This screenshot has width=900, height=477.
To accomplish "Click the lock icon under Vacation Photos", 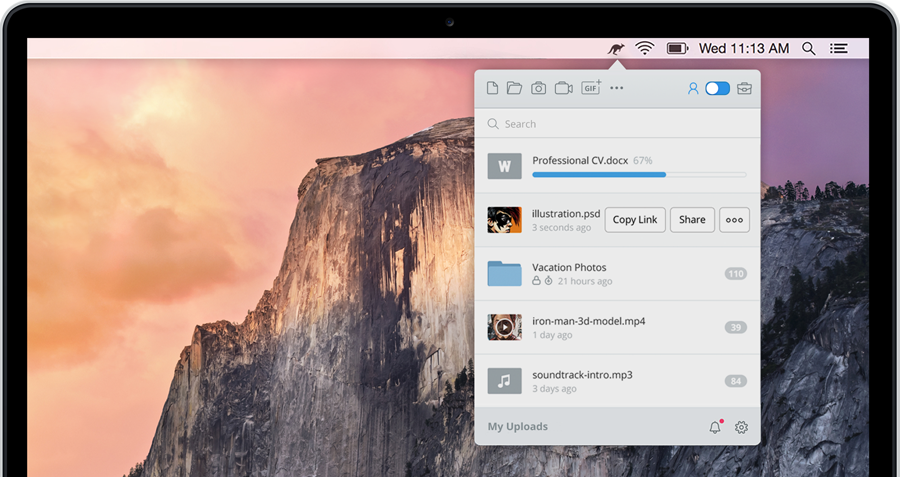I will pos(536,281).
